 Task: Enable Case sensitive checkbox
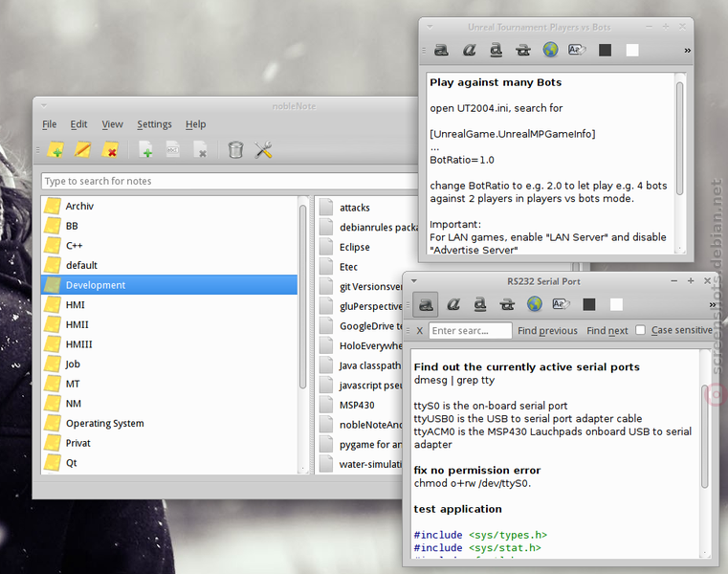click(640, 330)
